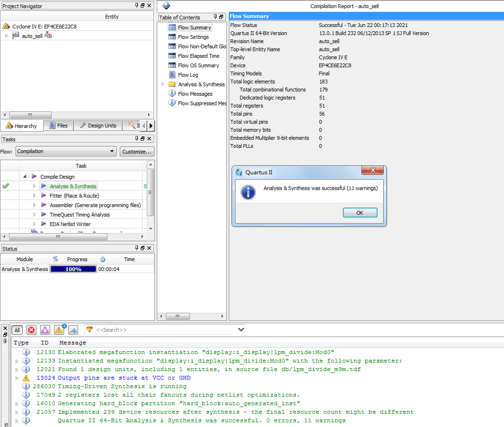
Task: Click the Customize... button
Action: [136, 152]
